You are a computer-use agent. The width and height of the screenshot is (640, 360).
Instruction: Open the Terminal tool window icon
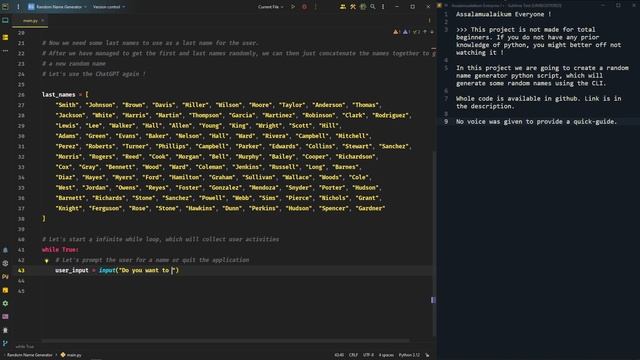[5, 317]
